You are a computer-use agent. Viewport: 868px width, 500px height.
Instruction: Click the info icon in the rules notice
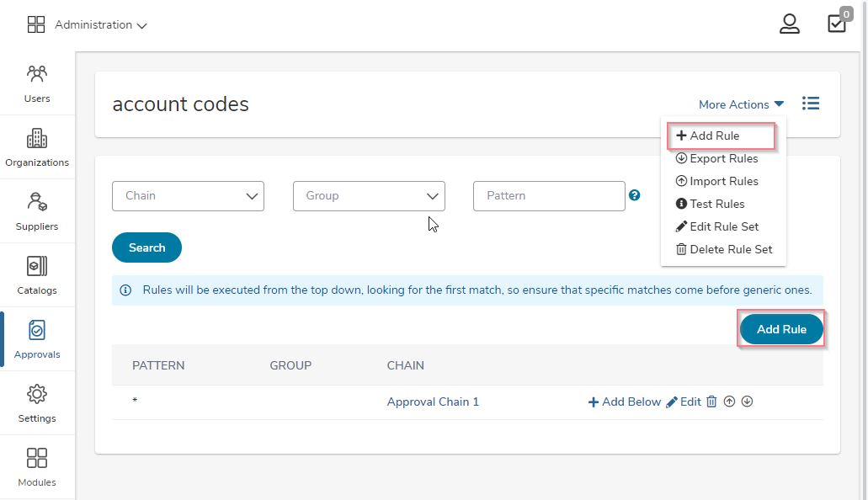(x=125, y=290)
